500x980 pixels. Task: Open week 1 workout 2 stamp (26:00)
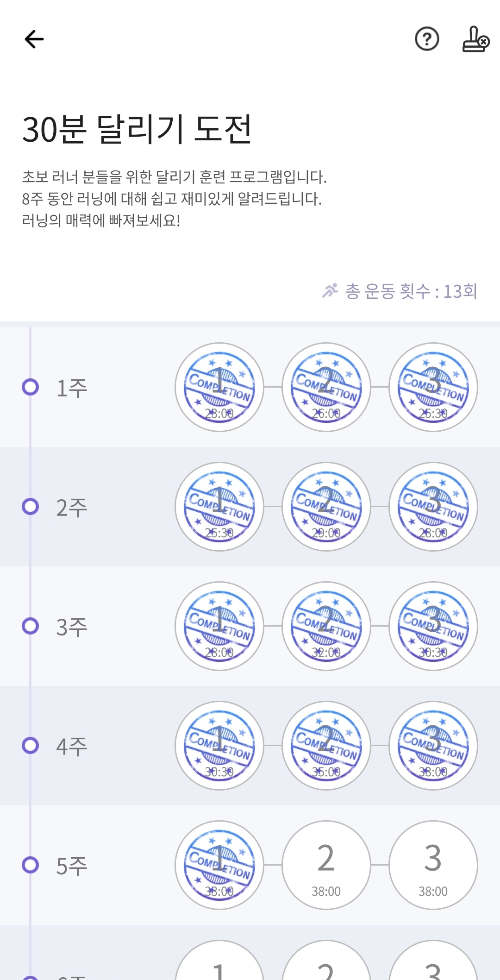coord(326,387)
